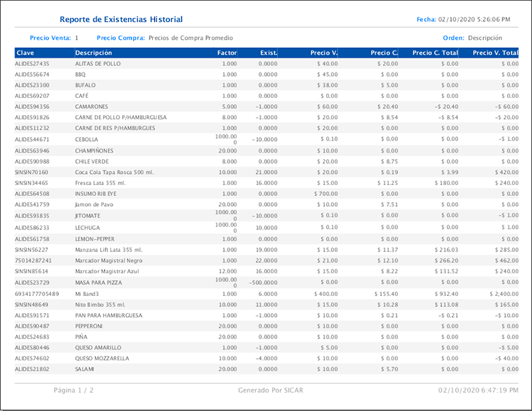Click the Descripción column header

tap(94, 53)
